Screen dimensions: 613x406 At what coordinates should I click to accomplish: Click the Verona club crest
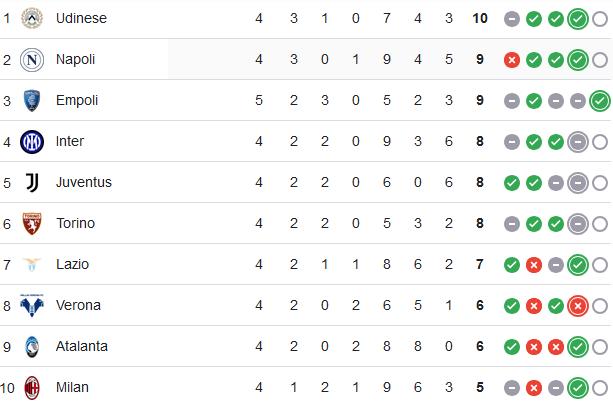click(x=32, y=306)
